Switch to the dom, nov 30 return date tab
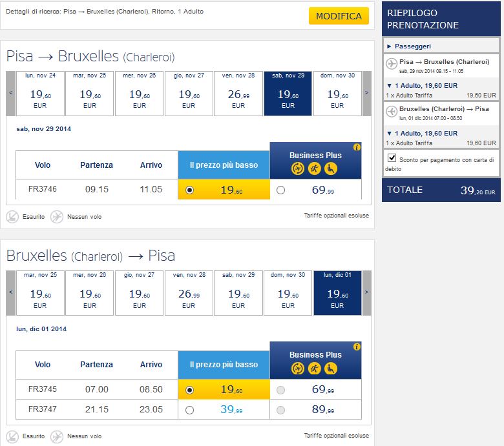This screenshot has width=504, height=446. point(288,293)
